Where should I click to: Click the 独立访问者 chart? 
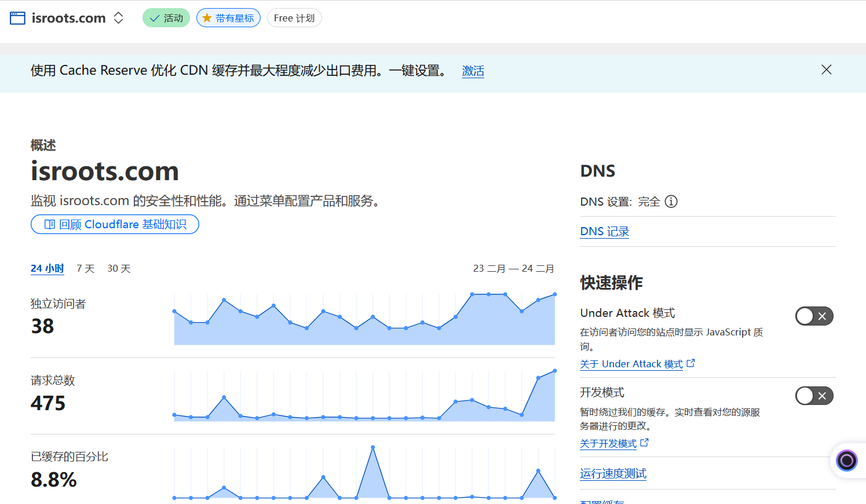[x=364, y=319]
